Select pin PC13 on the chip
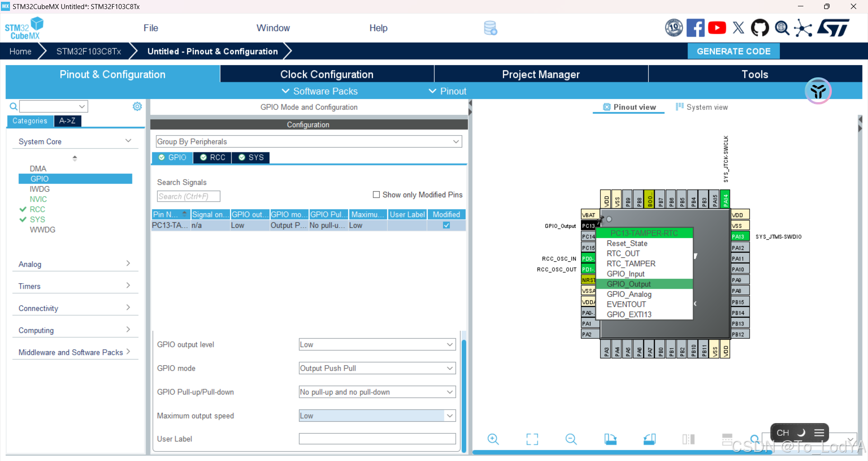868x461 pixels. pos(589,226)
